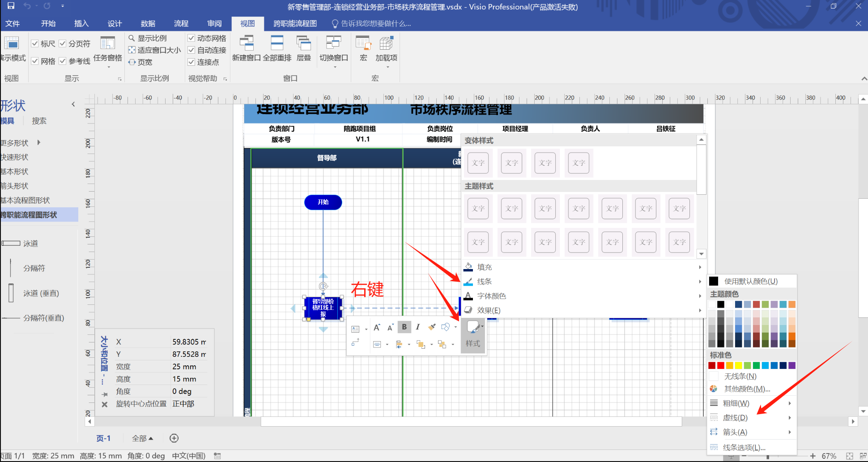868x462 pixels.
Task: Open Basic Flowchart Shapes (基本流程图形状) stencil
Action: tap(25, 200)
